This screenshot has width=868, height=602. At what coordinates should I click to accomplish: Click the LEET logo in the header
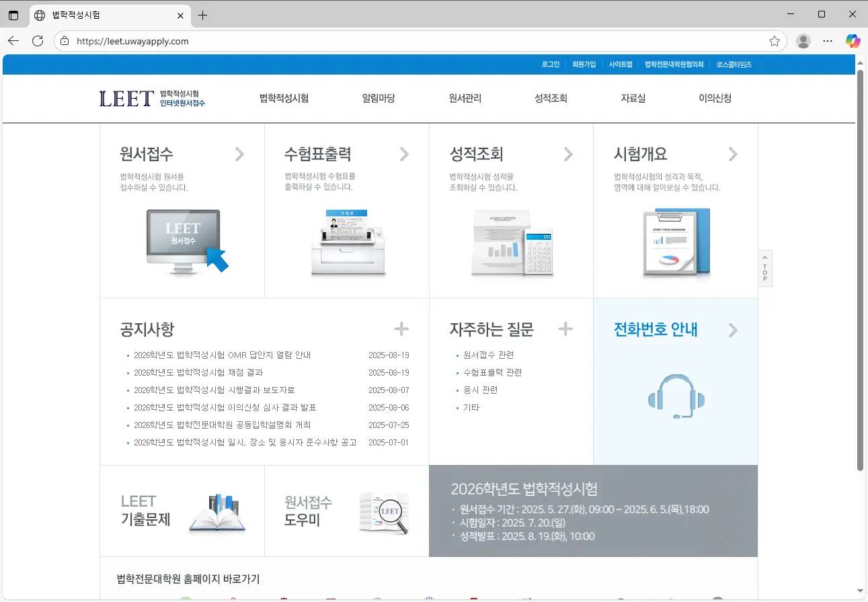[153, 99]
